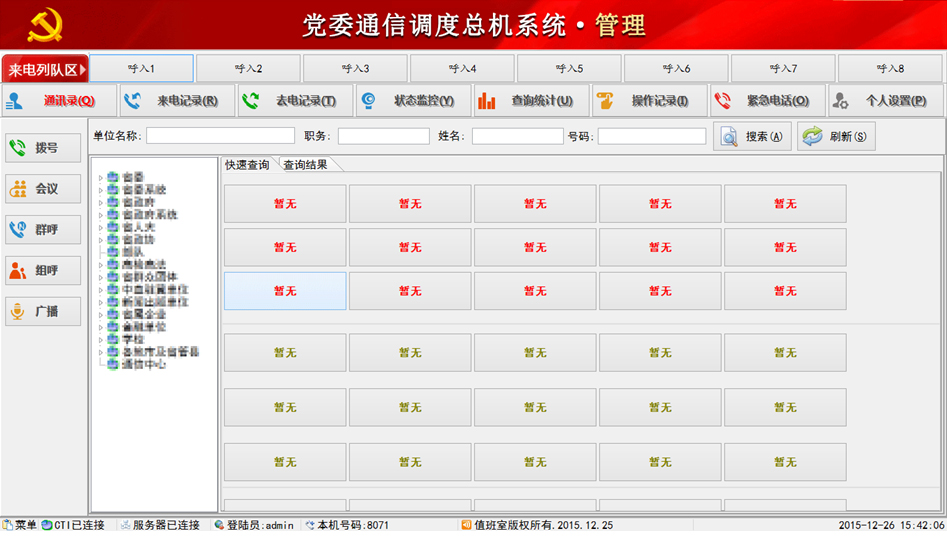The width and height of the screenshot is (947, 540).
Task: Open the 广播 broadcast function
Action: [43, 312]
